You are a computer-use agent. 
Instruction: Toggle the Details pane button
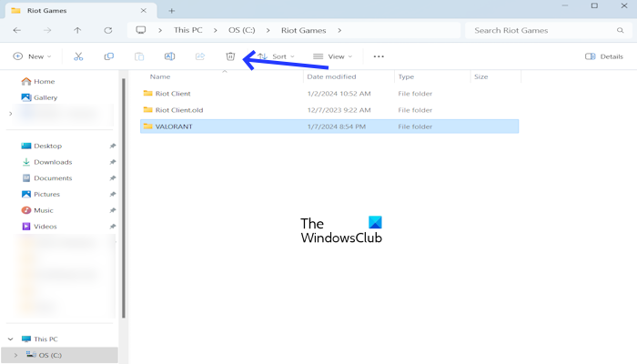tap(604, 56)
